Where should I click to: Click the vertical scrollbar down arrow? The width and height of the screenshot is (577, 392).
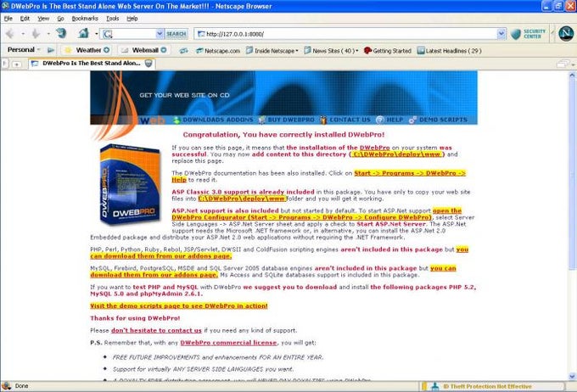pos(572,376)
